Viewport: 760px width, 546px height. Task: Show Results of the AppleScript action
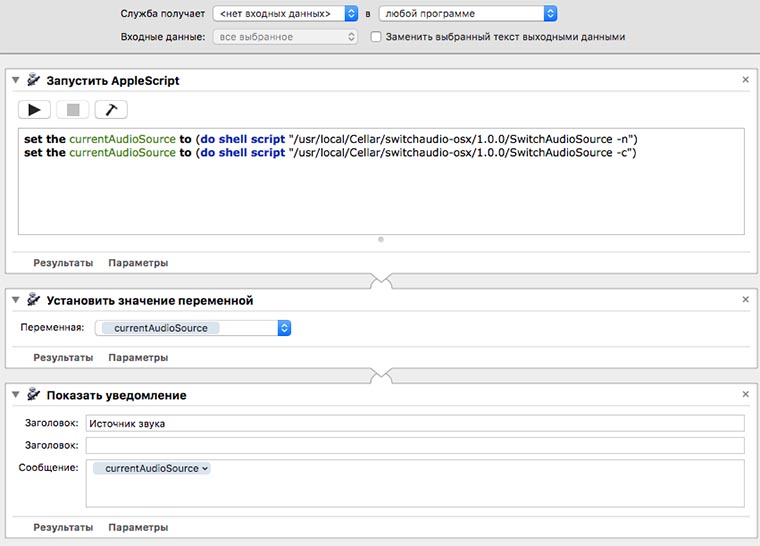(63, 263)
